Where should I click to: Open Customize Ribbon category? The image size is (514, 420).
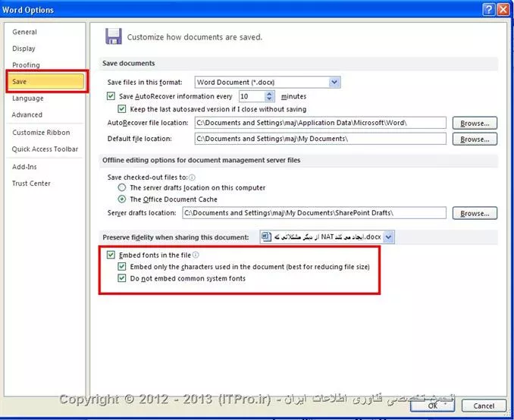pos(41,133)
